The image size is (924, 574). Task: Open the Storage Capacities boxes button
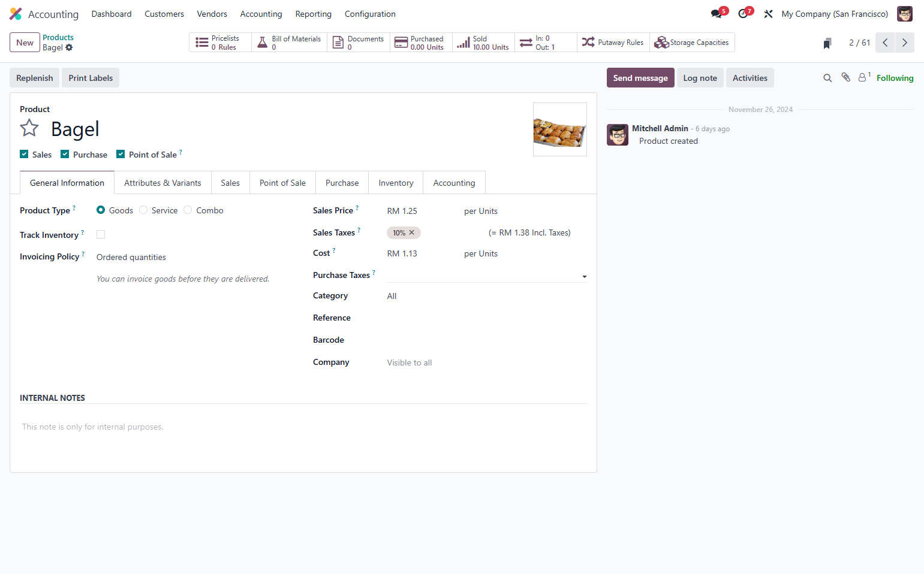(x=692, y=43)
